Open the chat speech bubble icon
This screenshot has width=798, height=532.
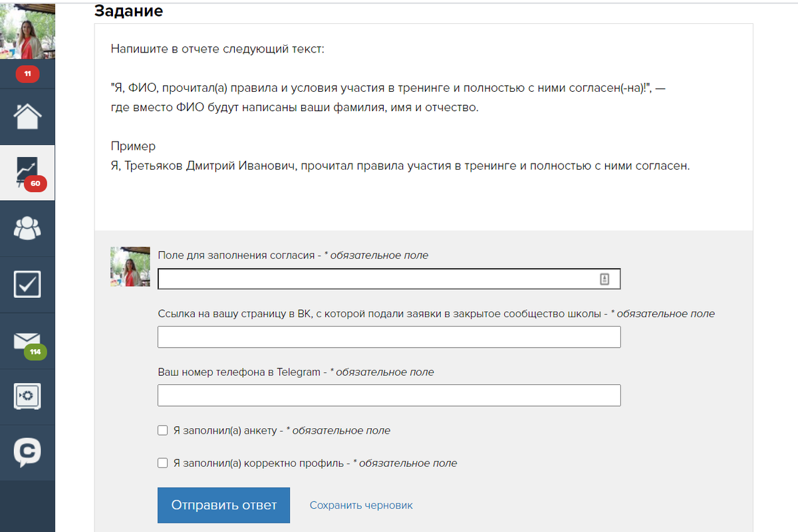click(27, 452)
